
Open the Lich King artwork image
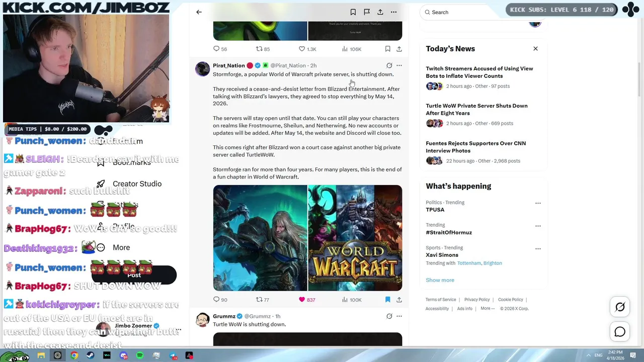pos(260,238)
